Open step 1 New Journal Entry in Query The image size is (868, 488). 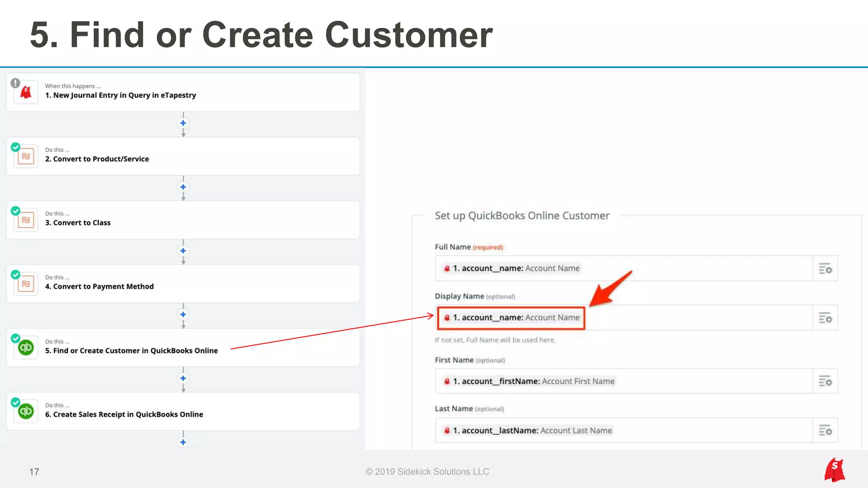pyautogui.click(x=183, y=92)
